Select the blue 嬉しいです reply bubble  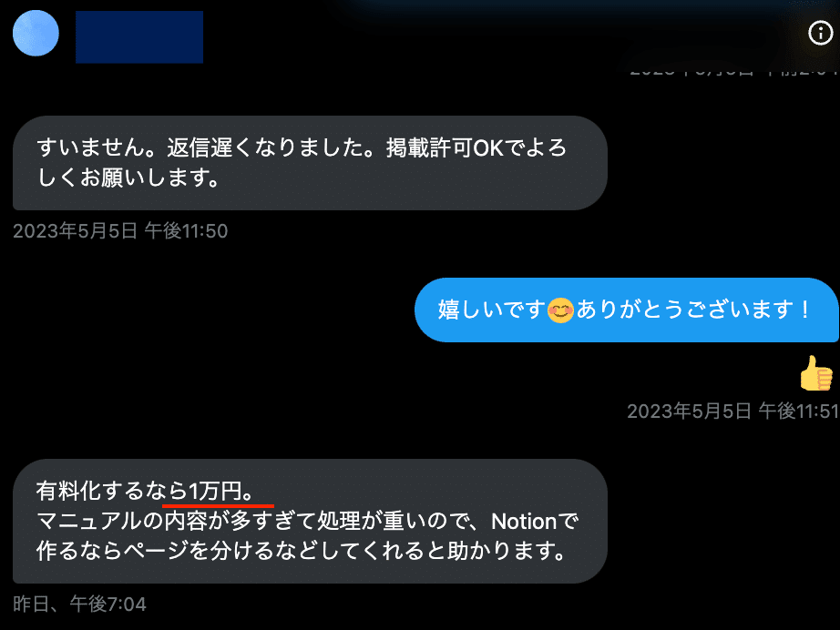point(626,310)
